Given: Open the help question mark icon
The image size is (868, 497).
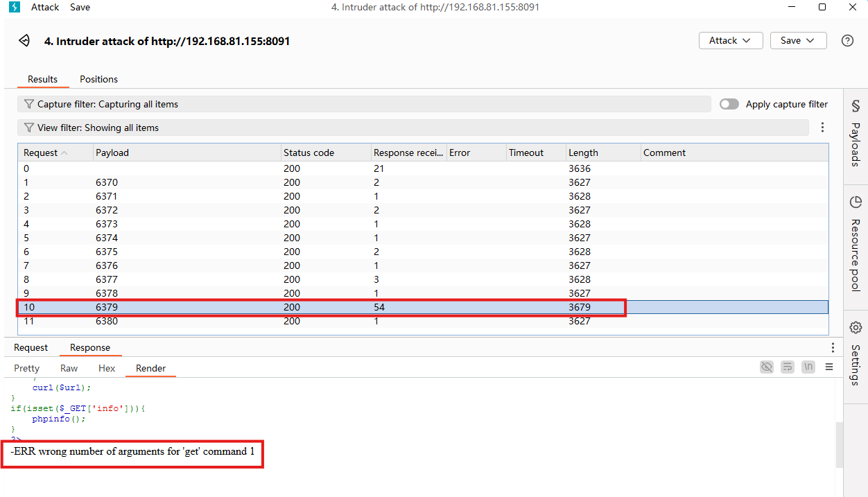Looking at the screenshot, I should click(847, 40).
